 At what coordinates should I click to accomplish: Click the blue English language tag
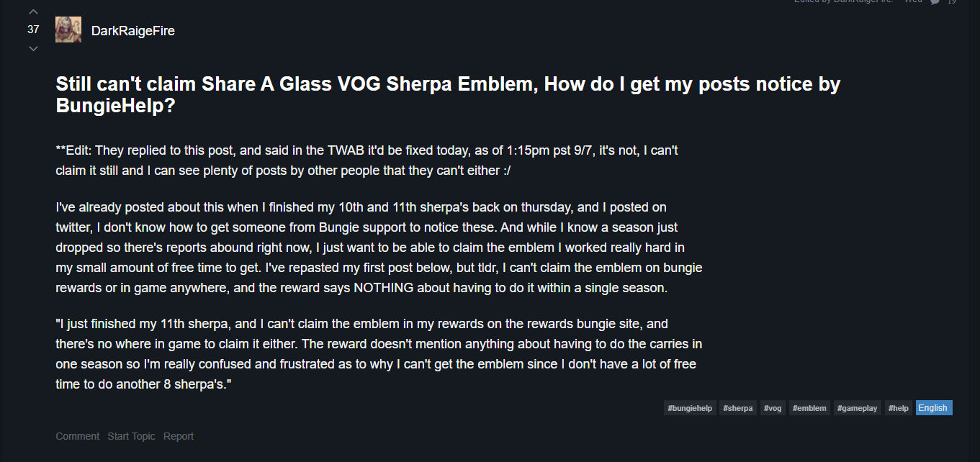click(934, 408)
